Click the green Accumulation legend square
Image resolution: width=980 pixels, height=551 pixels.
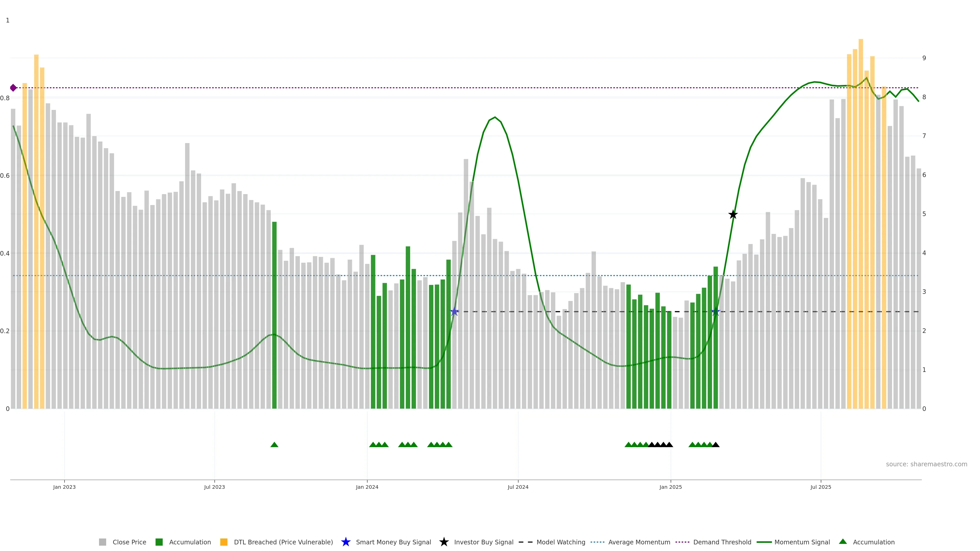tap(159, 542)
